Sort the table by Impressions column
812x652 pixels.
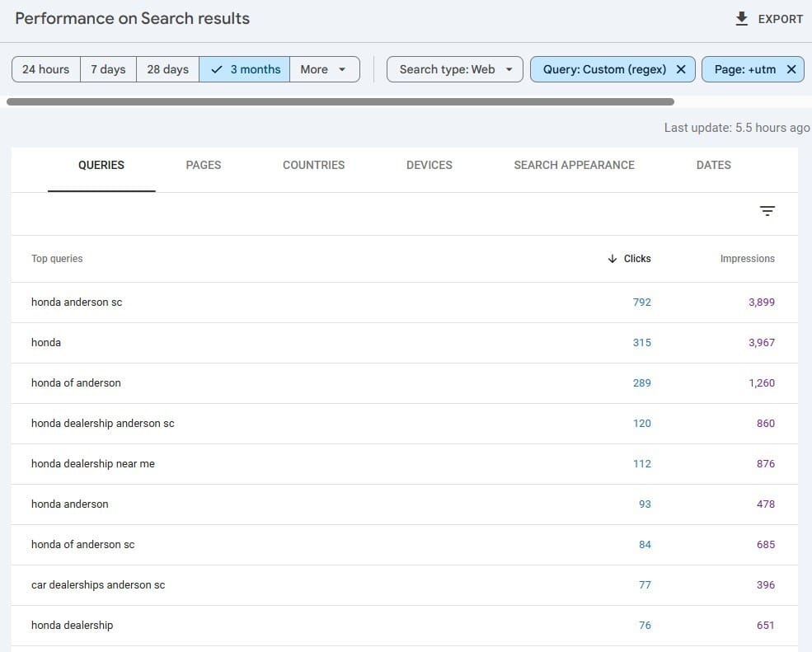pos(747,259)
